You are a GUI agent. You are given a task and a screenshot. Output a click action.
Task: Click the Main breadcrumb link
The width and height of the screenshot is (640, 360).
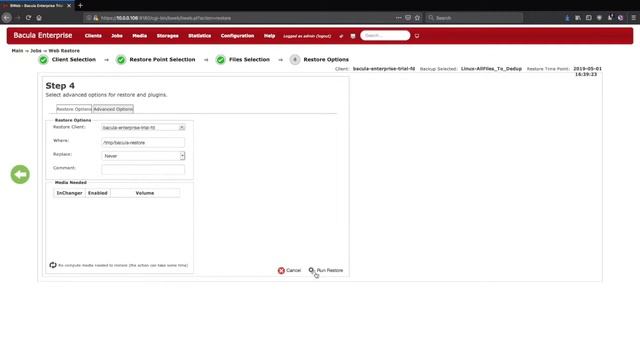(18, 51)
